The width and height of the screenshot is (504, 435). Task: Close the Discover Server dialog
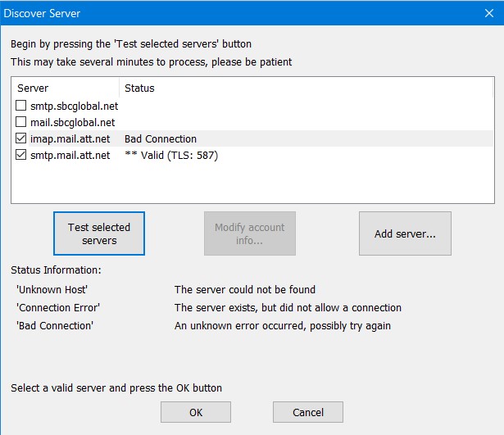pos(489,13)
